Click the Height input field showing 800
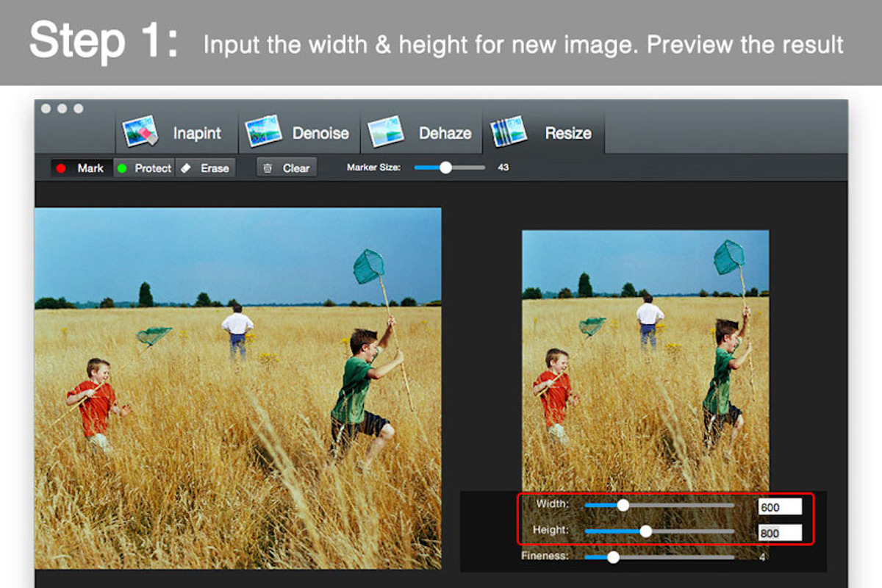The image size is (882, 588). pos(780,533)
